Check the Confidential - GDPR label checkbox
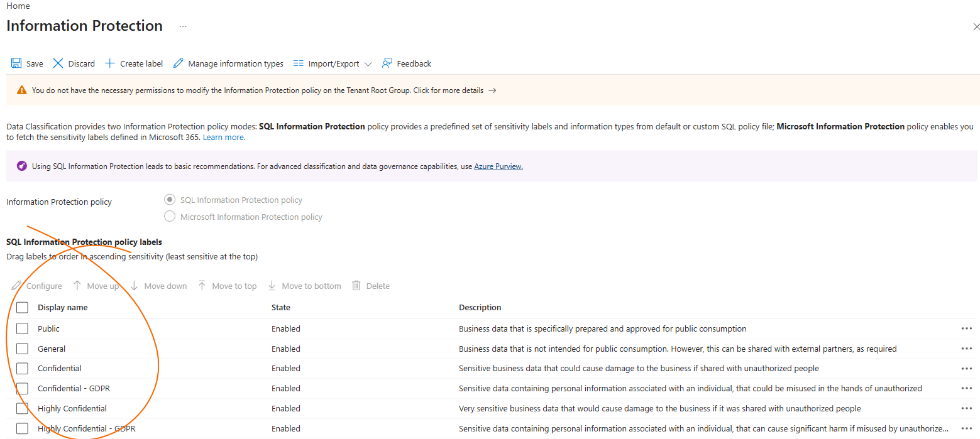Screen dimensions: 980x439 tap(22, 388)
